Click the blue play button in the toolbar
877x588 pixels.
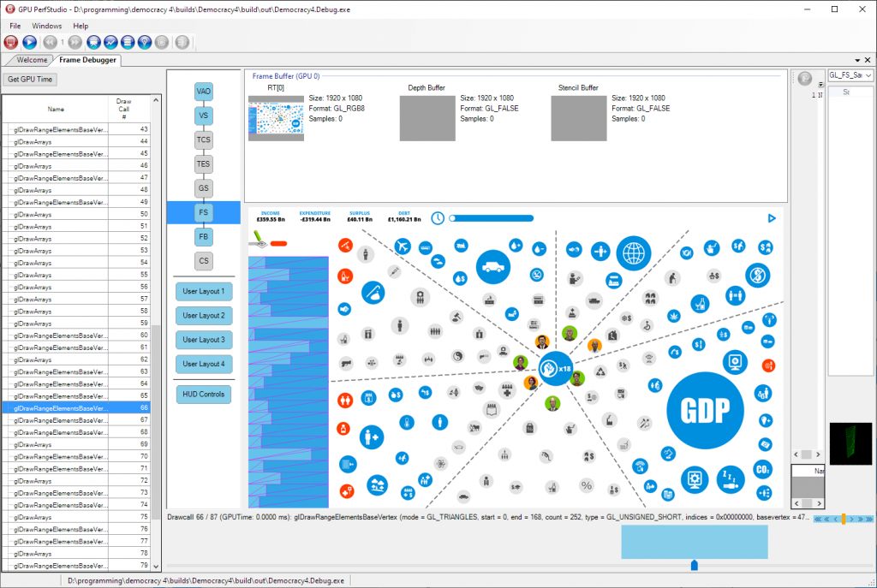point(30,43)
